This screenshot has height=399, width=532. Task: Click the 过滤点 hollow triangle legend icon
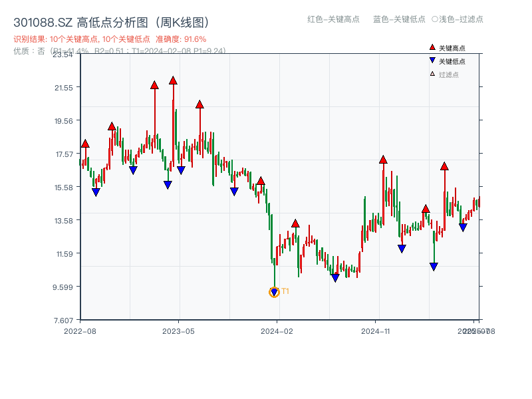[432, 72]
